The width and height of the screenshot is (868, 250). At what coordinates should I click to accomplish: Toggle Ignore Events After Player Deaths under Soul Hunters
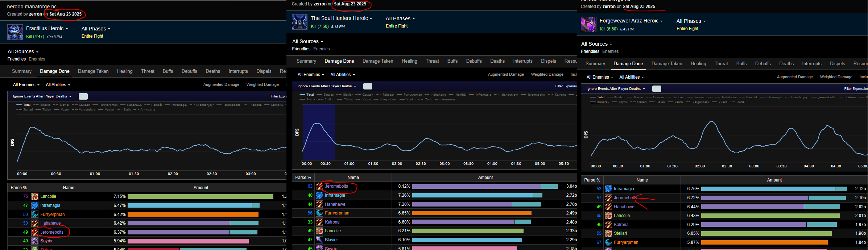368,86
